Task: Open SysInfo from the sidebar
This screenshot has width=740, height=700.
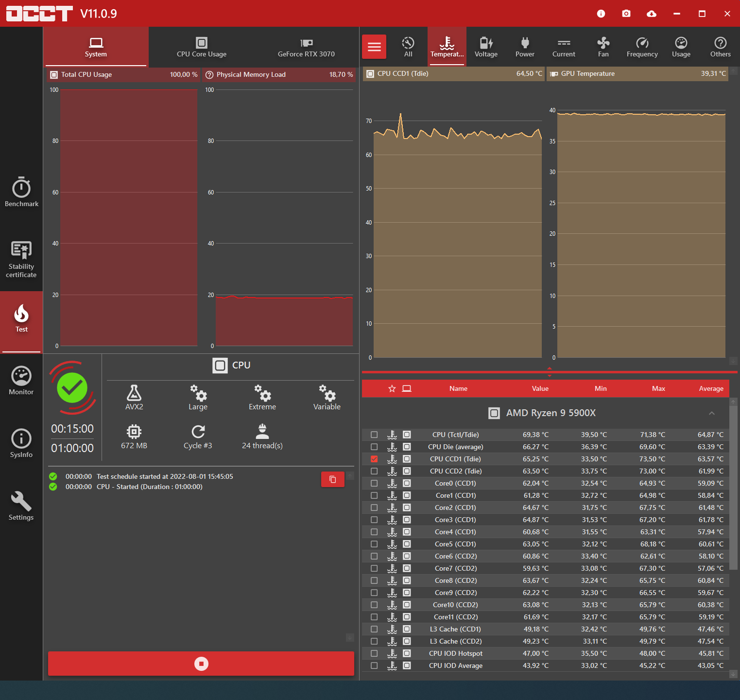Action: [21, 443]
